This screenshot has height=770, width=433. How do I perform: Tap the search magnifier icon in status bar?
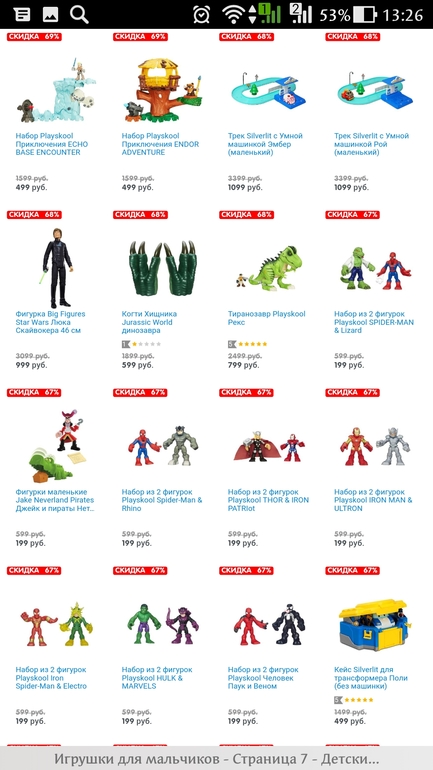[79, 14]
